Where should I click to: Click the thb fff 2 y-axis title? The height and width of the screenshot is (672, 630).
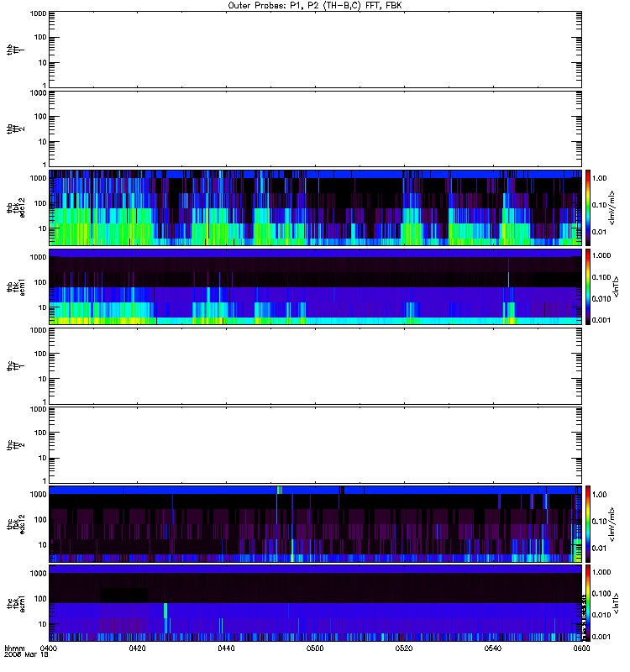coord(15,129)
